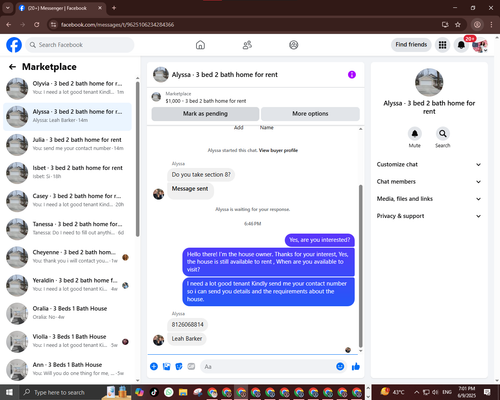Open the browser tab search dropdown
This screenshot has height=400, width=500.
click(x=8, y=8)
